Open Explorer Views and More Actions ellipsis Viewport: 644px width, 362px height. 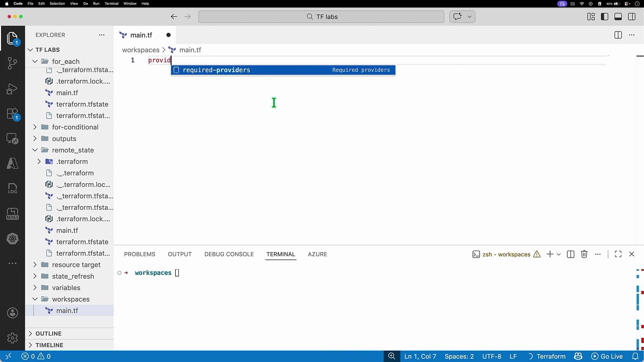point(102,35)
